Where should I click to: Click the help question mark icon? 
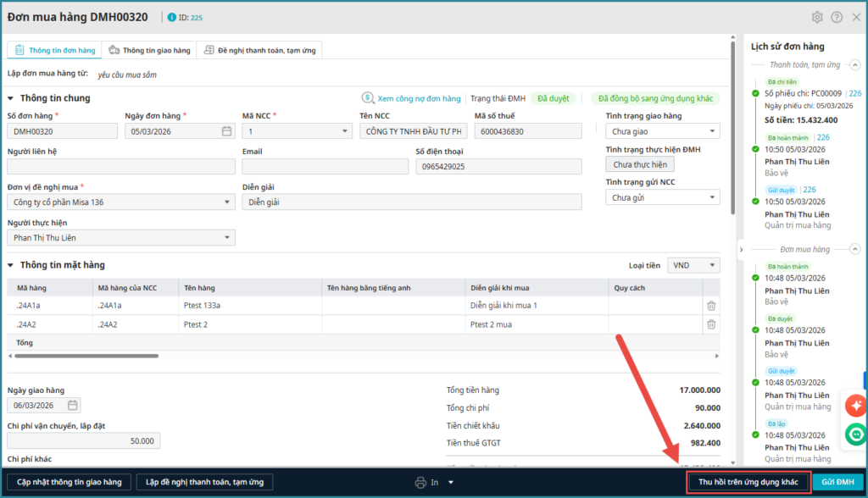click(837, 17)
